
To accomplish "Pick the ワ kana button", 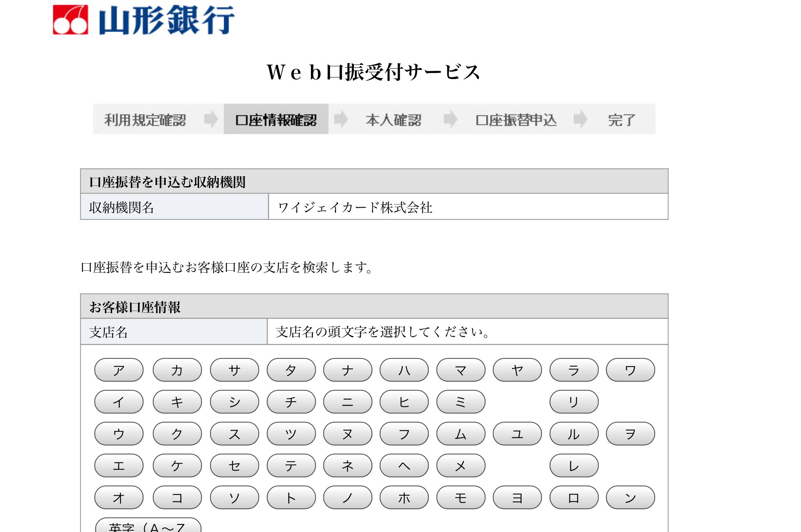I will [x=630, y=370].
